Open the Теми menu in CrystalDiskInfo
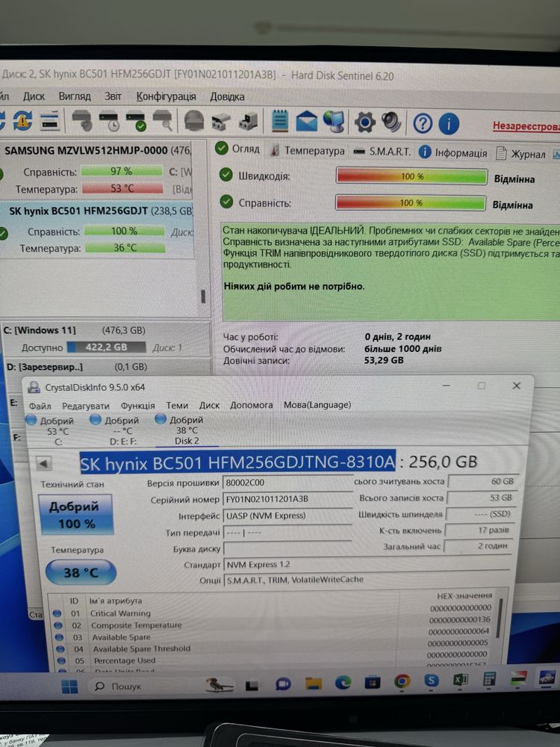Screen dimensions: 560x747 177,406
